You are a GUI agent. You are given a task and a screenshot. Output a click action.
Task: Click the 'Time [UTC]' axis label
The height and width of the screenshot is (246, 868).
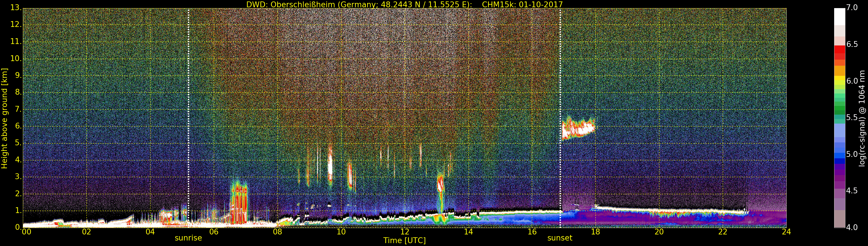(x=404, y=241)
